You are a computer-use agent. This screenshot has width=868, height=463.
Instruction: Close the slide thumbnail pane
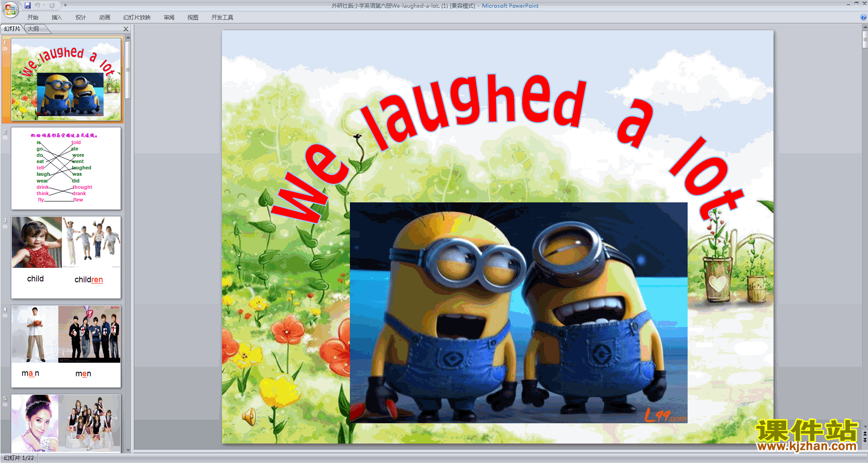[126, 29]
